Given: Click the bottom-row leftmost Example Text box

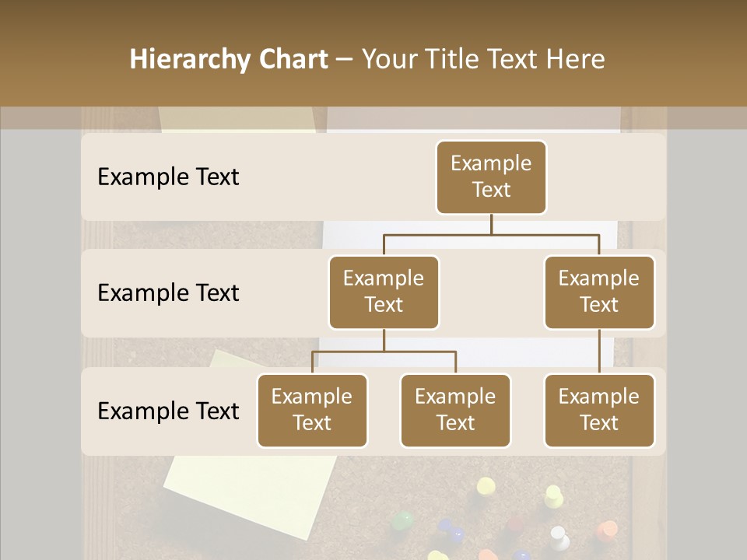Looking at the screenshot, I should [312, 411].
